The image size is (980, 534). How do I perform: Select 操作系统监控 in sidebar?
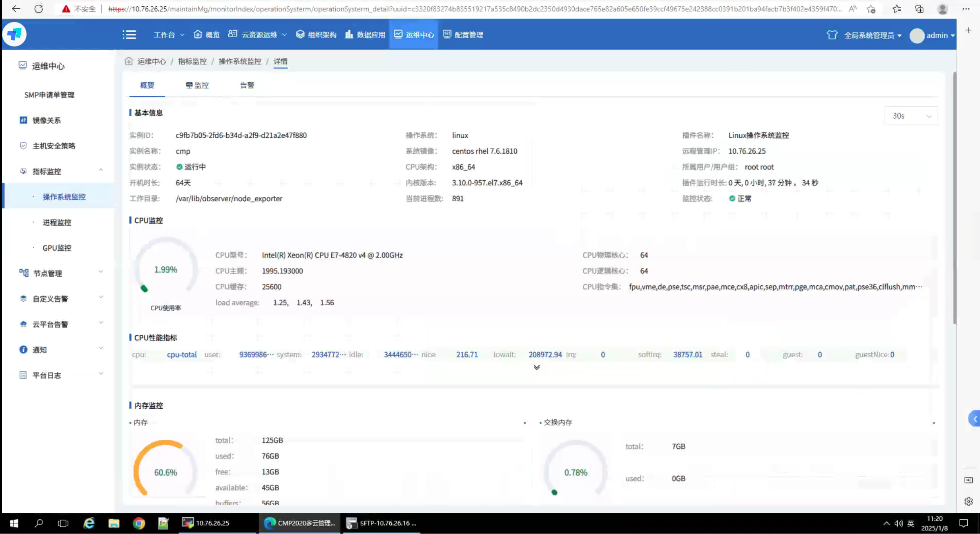click(64, 197)
